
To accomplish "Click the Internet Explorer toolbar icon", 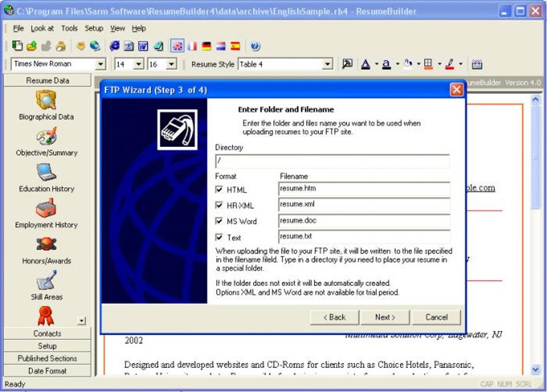I will 114,46.
